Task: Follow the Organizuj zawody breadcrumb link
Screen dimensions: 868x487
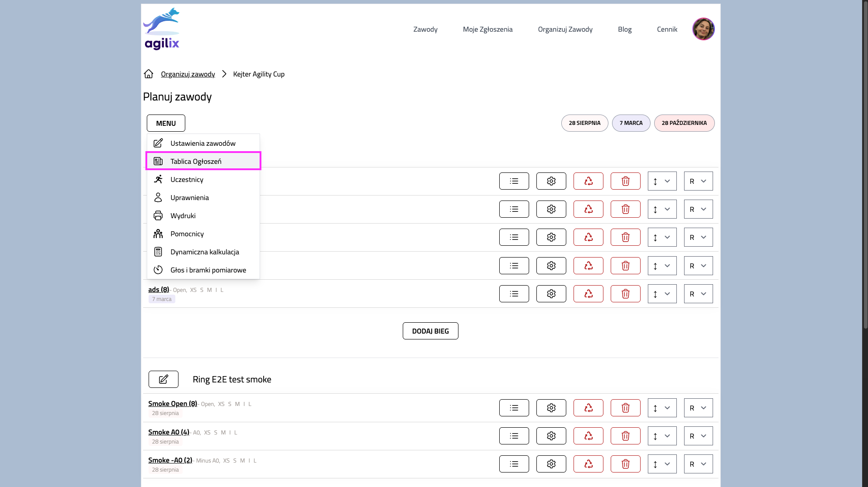Action: 188,74
